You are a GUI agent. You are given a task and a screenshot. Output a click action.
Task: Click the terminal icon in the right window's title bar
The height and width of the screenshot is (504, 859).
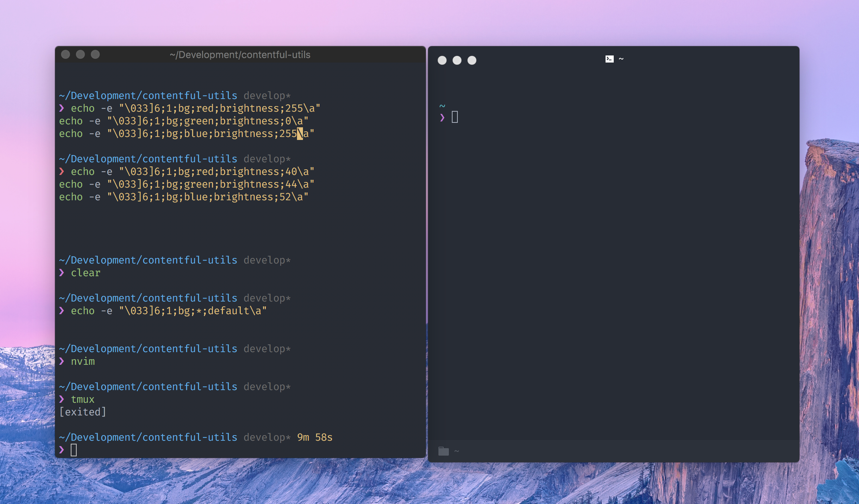click(x=609, y=58)
